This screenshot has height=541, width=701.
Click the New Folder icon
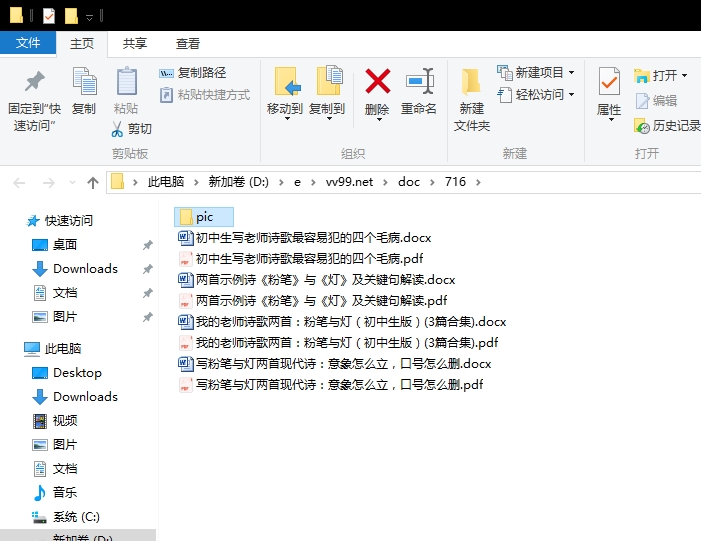click(x=471, y=82)
